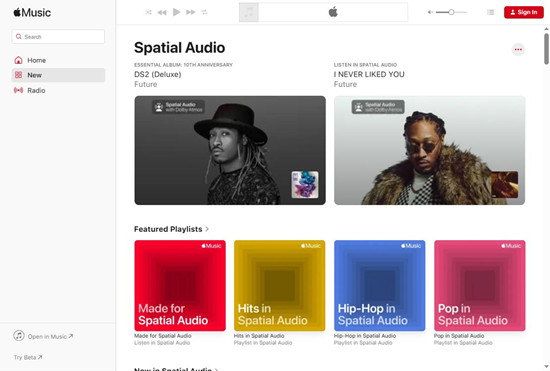Mute using the volume speaker icon
The width and height of the screenshot is (550, 371).
click(430, 12)
